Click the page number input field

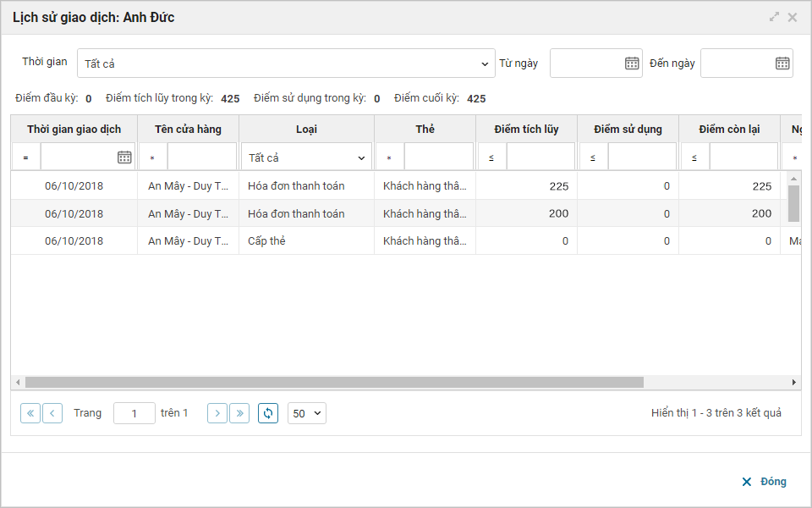coord(134,413)
